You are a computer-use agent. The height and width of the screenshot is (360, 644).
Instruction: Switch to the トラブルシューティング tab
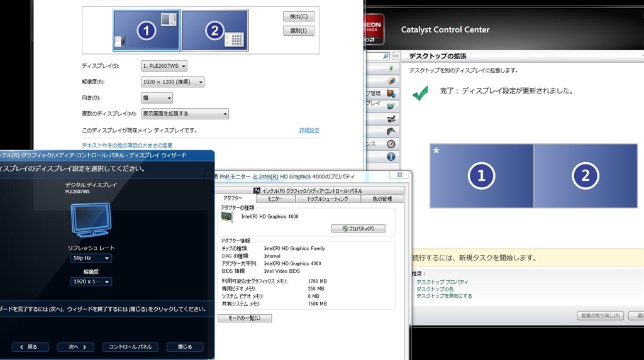pos(327,199)
